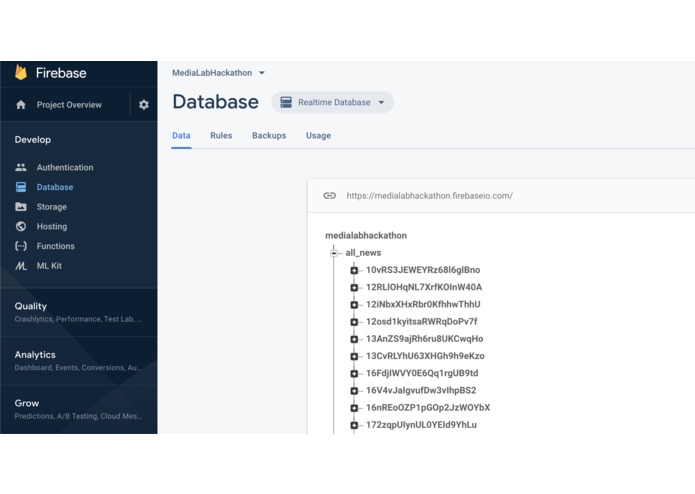Select key text 12iNbxXHxRbr0KfhhwThhU

423,304
